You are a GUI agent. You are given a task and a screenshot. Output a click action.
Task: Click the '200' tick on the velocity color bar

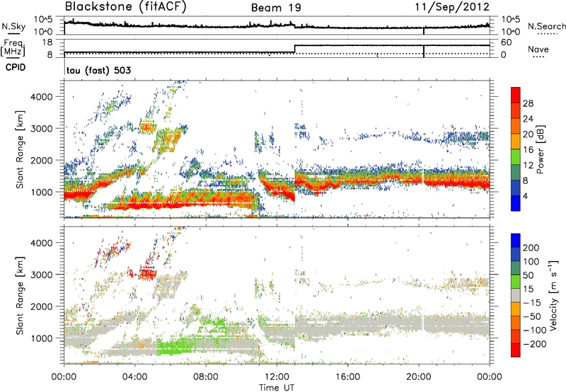click(x=531, y=248)
